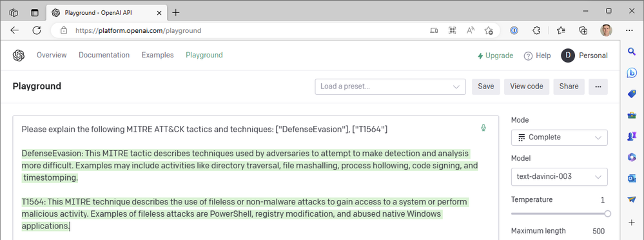Viewport: 644px width, 240px height.
Task: Click the QR code icon in the address bar
Action: (x=452, y=30)
